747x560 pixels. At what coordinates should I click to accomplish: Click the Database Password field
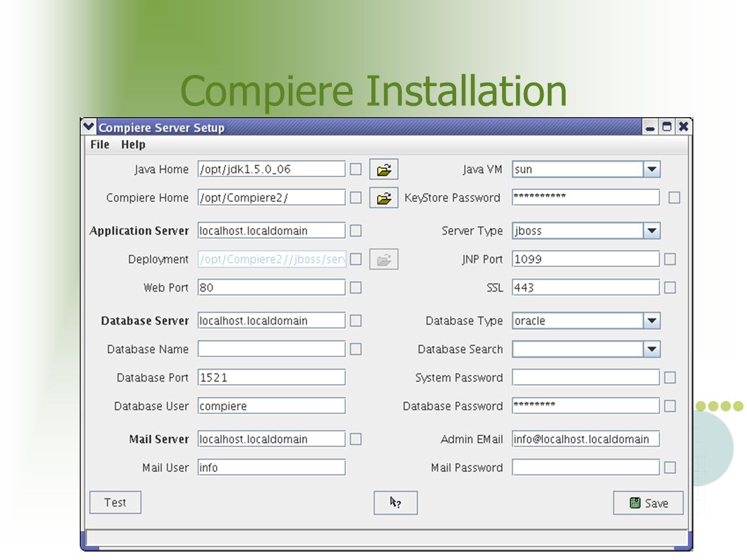pos(586,406)
